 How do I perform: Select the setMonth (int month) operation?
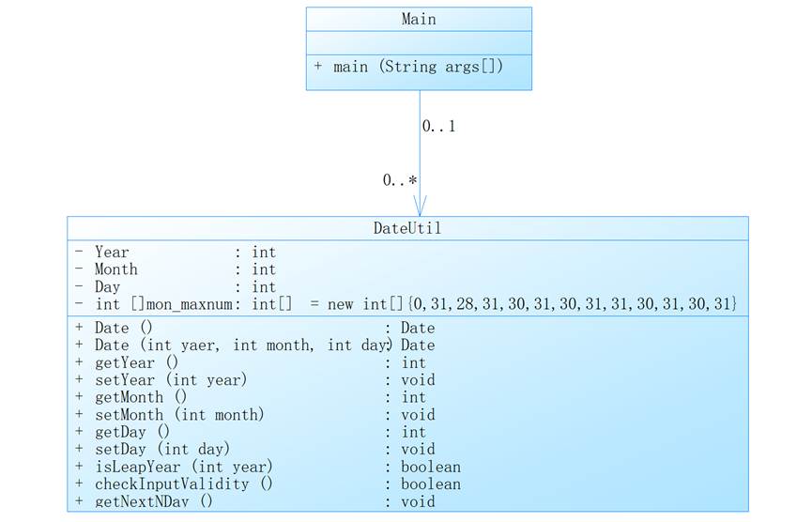(254, 414)
